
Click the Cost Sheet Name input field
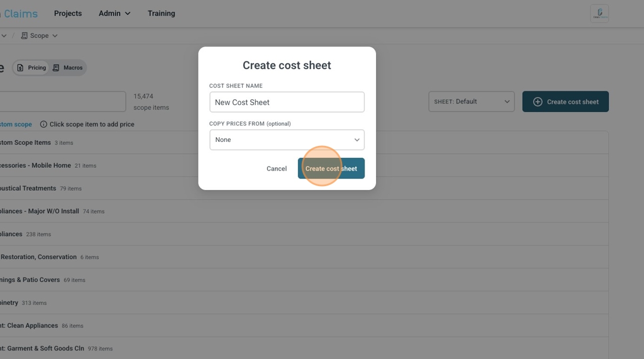[286, 102]
